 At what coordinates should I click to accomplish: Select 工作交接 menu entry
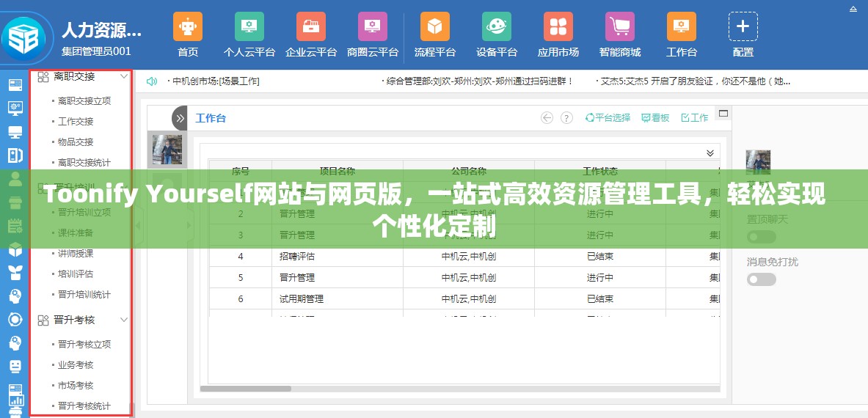[76, 122]
